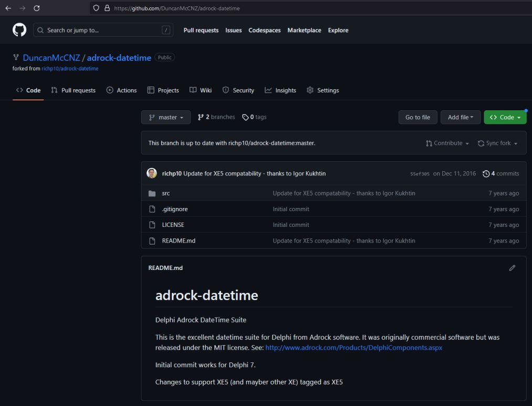
Task: Open the Add file dropdown
Action: point(460,117)
